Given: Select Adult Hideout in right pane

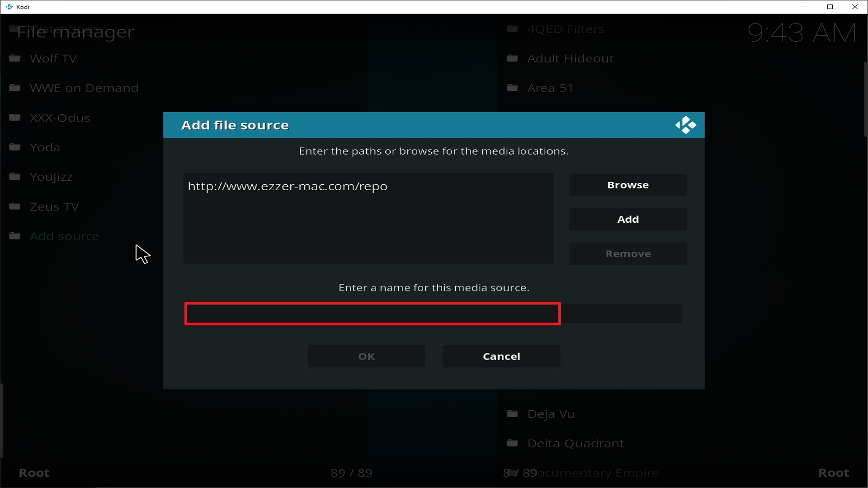Looking at the screenshot, I should pyautogui.click(x=571, y=59).
